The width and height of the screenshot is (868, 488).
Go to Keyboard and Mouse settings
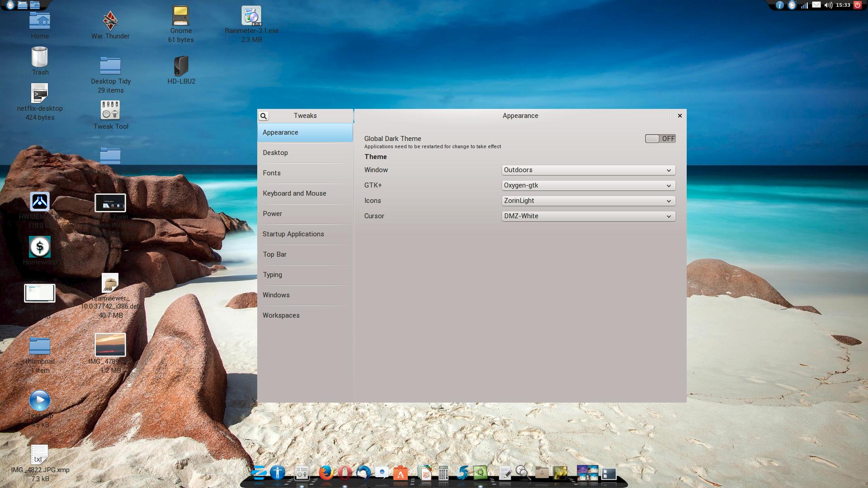pos(294,193)
